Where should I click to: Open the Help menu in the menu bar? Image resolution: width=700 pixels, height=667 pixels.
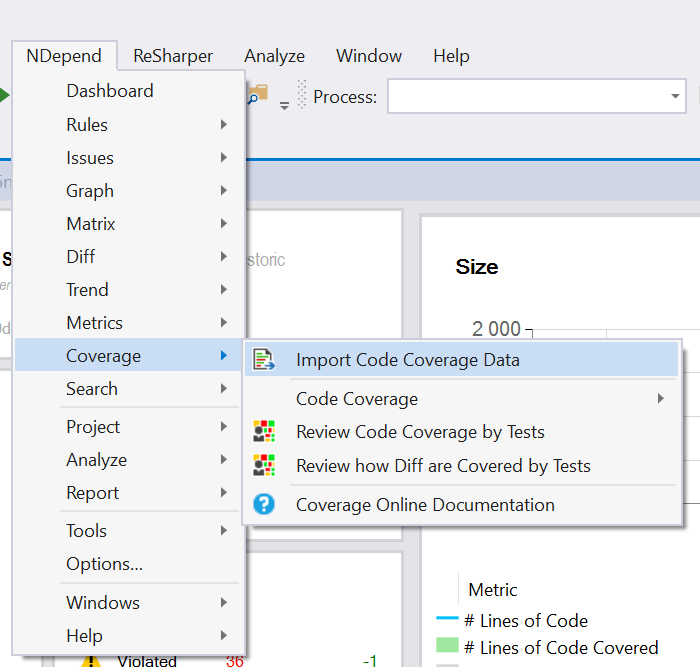[451, 56]
